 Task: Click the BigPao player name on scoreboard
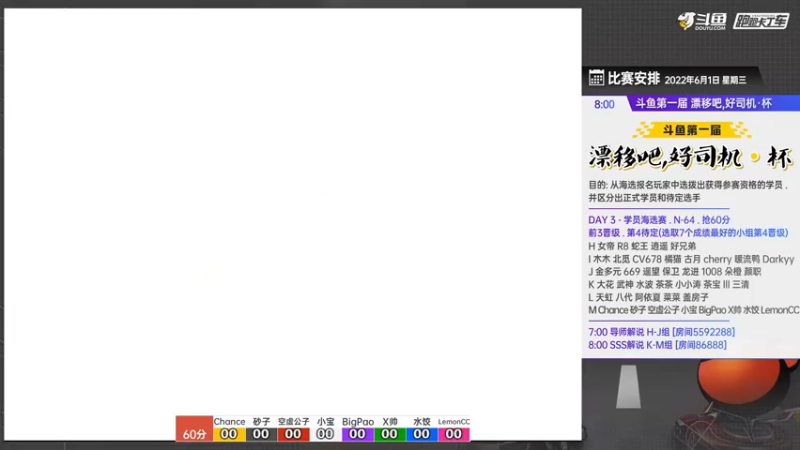(x=358, y=421)
